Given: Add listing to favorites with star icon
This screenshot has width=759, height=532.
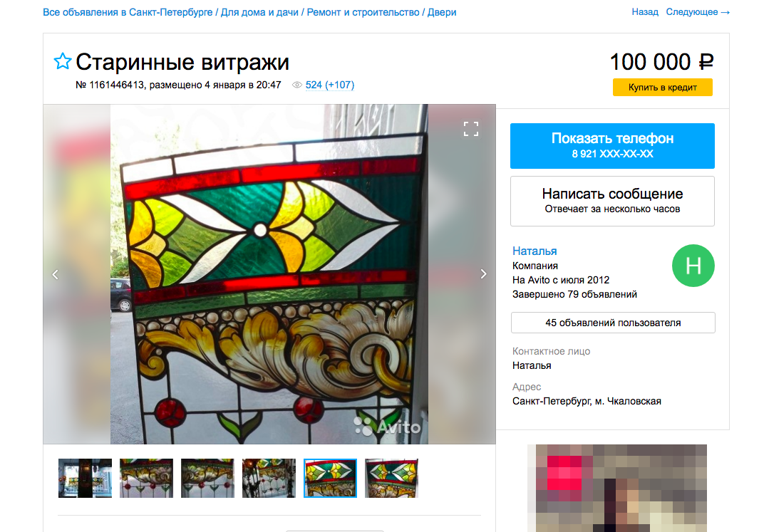Looking at the screenshot, I should [63, 61].
